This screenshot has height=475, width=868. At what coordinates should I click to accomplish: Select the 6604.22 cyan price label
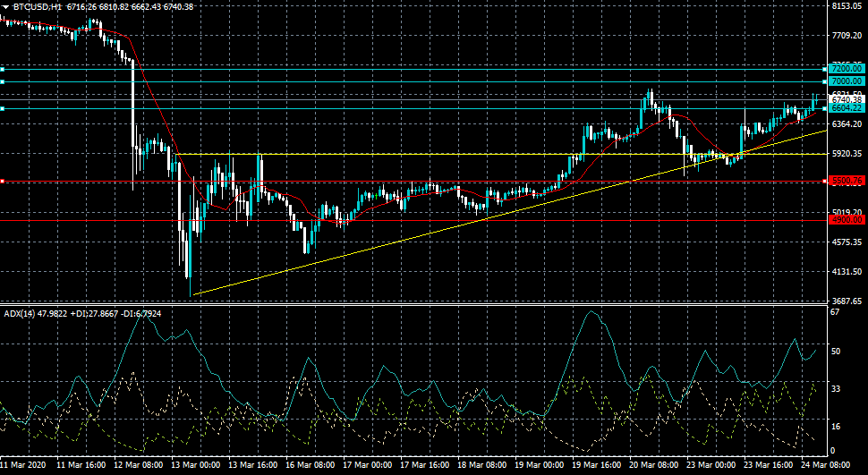coord(847,108)
